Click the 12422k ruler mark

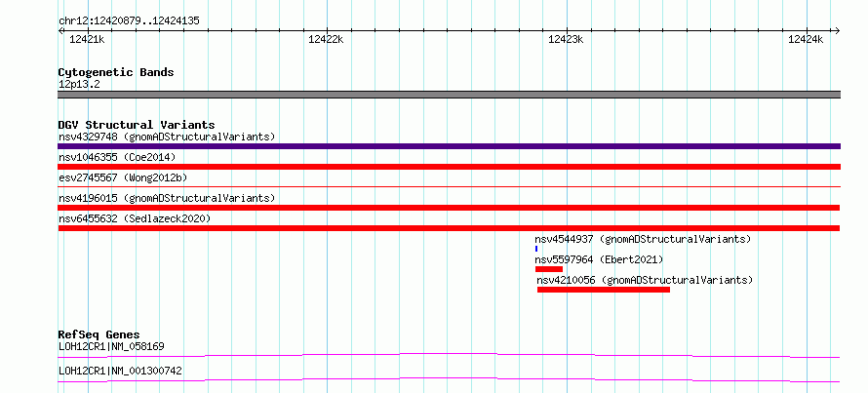point(326,39)
